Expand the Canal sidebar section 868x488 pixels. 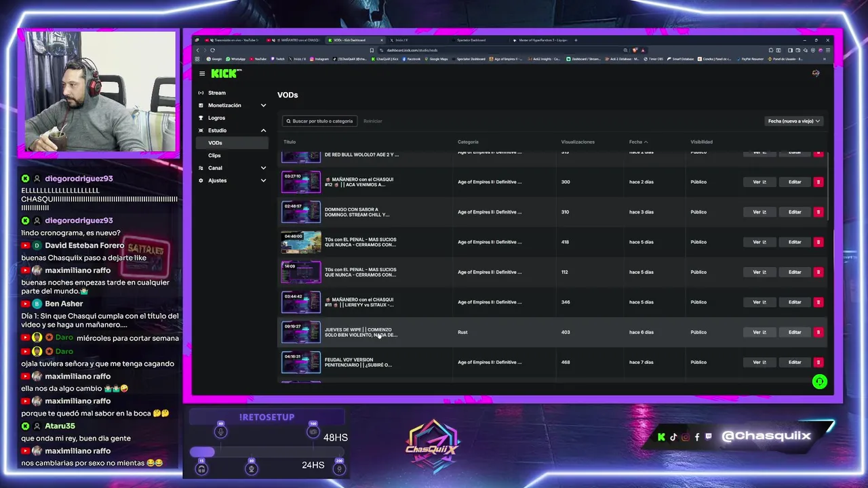(x=263, y=168)
